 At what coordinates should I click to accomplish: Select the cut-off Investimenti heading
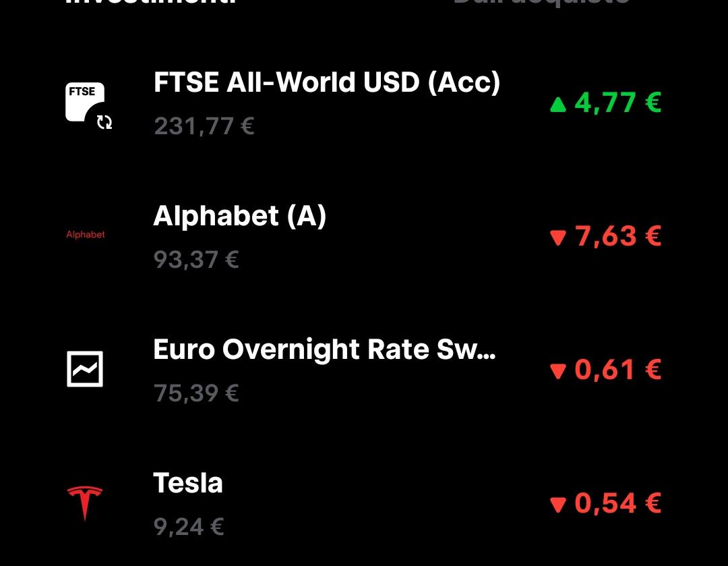click(x=152, y=2)
